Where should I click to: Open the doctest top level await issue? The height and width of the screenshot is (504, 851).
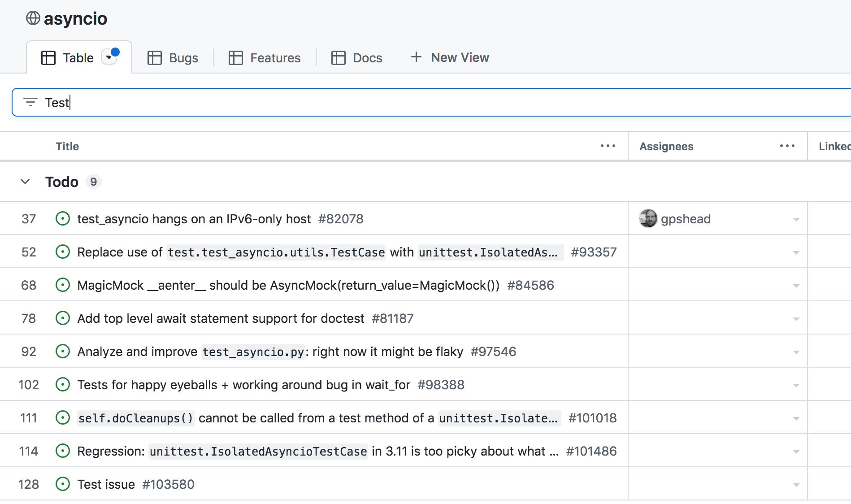tap(221, 318)
